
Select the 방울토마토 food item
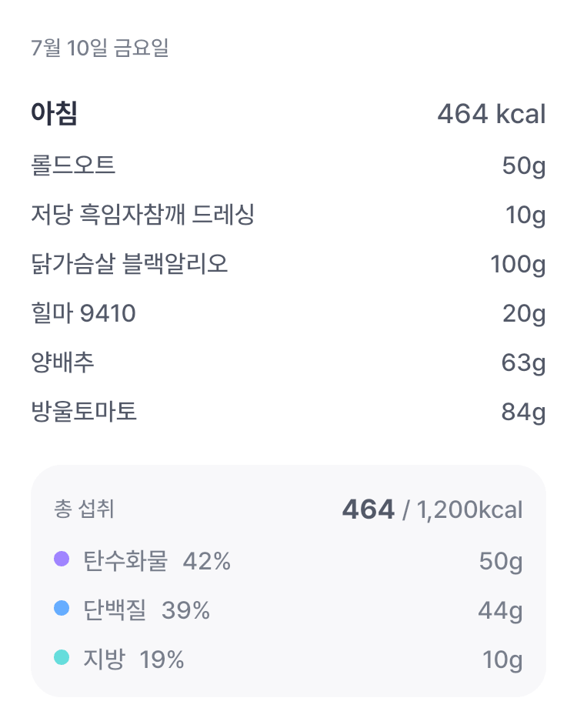coord(288,412)
